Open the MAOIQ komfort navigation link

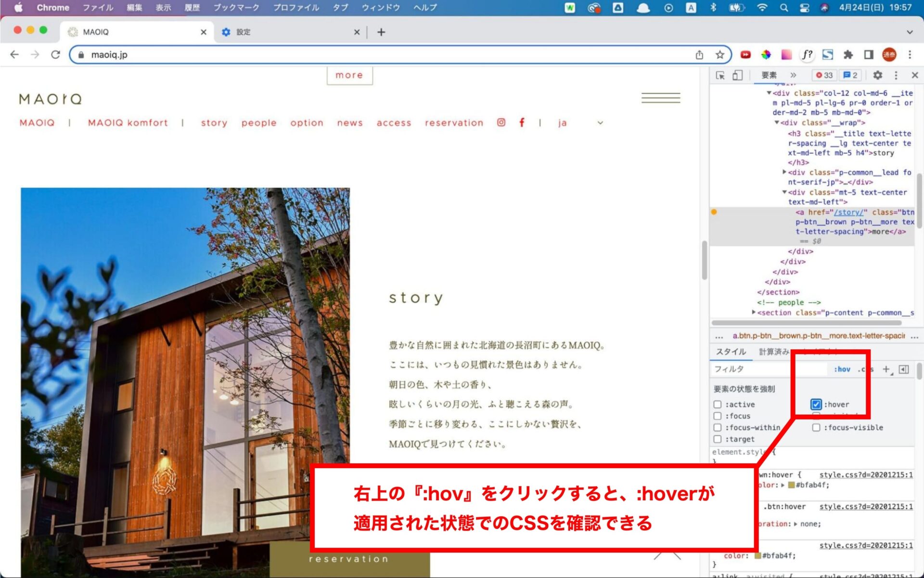[128, 123]
